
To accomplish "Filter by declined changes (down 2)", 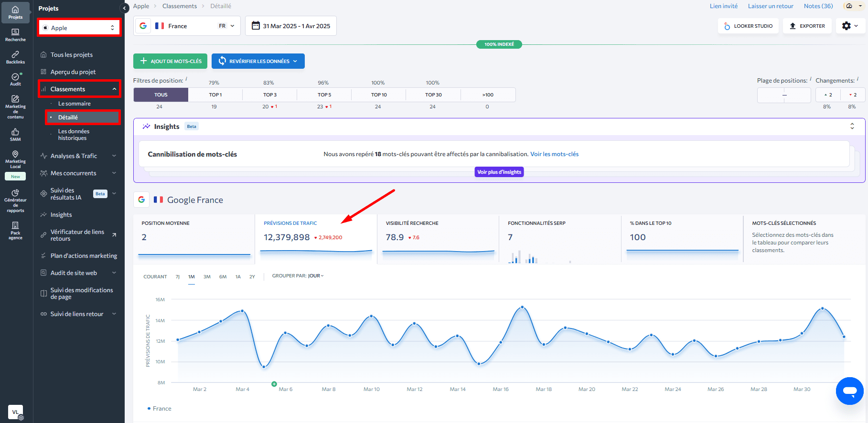I will (x=853, y=95).
